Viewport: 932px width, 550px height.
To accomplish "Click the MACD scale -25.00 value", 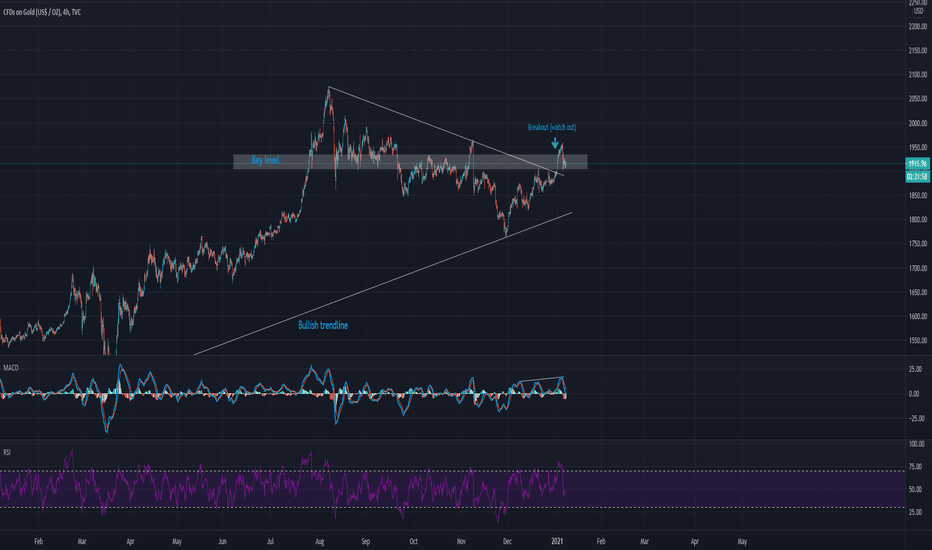I will coord(918,419).
